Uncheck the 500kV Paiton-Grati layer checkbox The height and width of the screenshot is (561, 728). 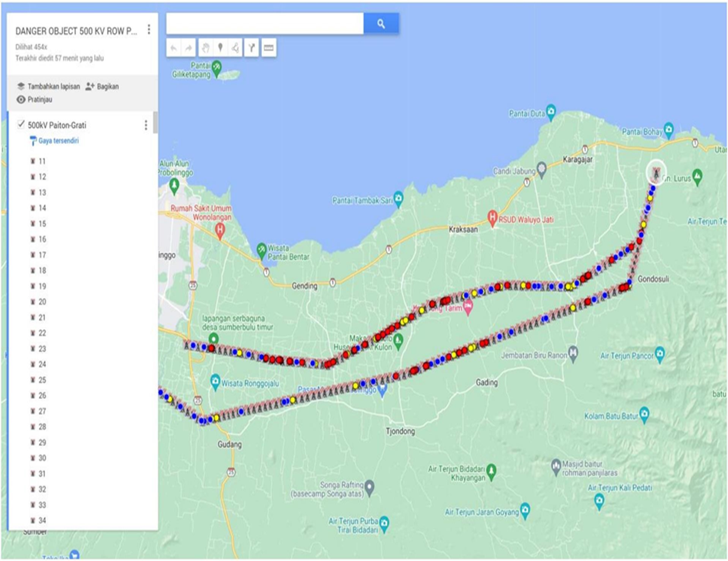point(21,125)
